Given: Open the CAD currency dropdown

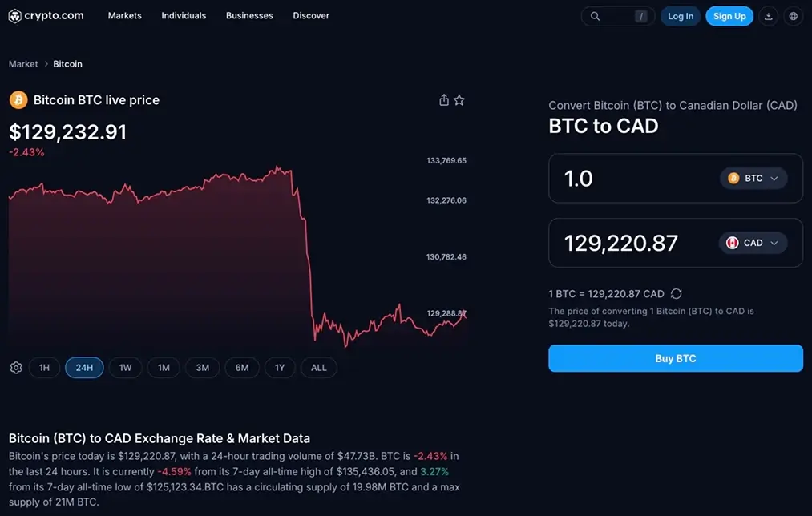Looking at the screenshot, I should pyautogui.click(x=752, y=242).
